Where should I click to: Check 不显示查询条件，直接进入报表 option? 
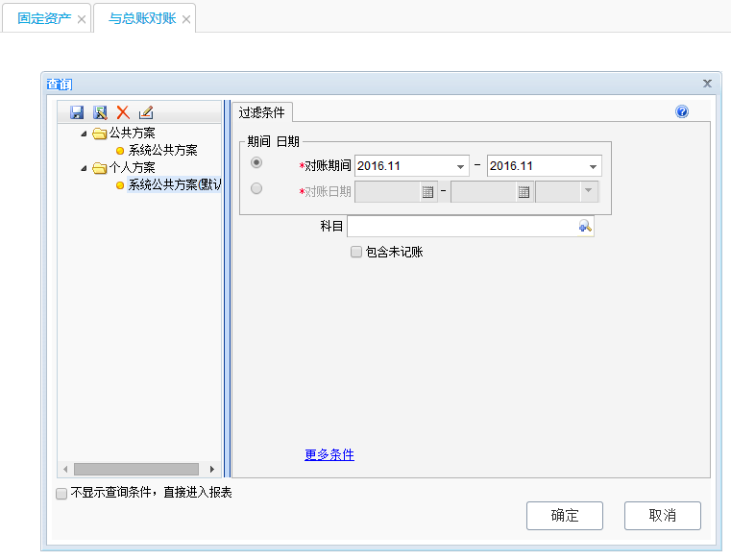(x=61, y=494)
